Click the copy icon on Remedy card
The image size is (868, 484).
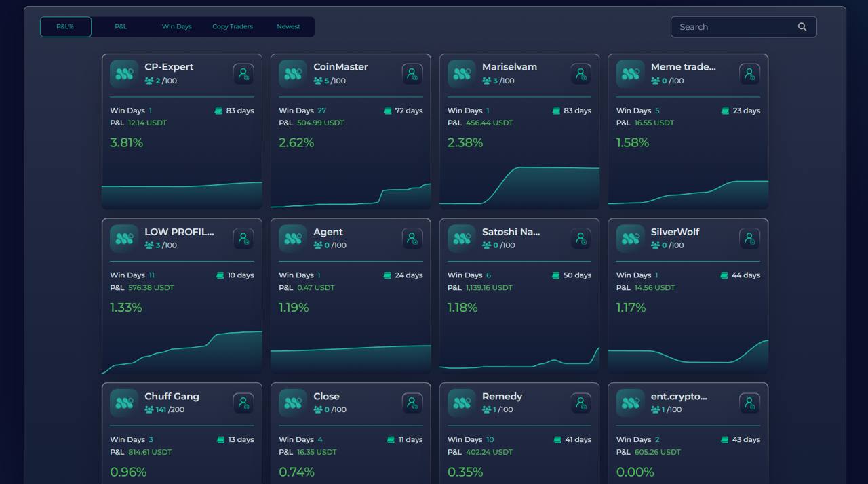[x=580, y=403]
